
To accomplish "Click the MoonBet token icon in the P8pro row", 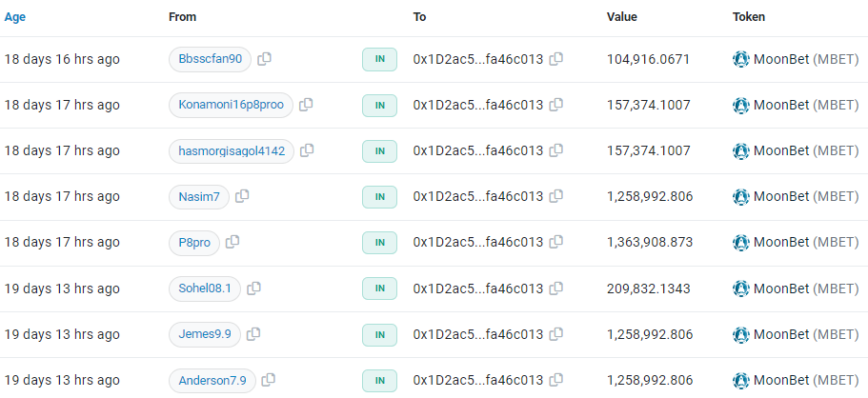I will (740, 243).
